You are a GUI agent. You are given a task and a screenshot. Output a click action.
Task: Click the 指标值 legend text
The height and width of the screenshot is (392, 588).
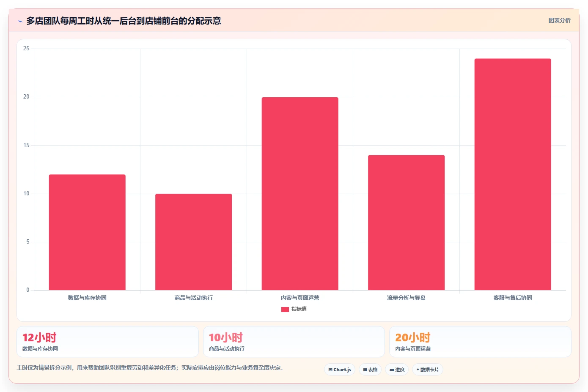click(x=299, y=309)
